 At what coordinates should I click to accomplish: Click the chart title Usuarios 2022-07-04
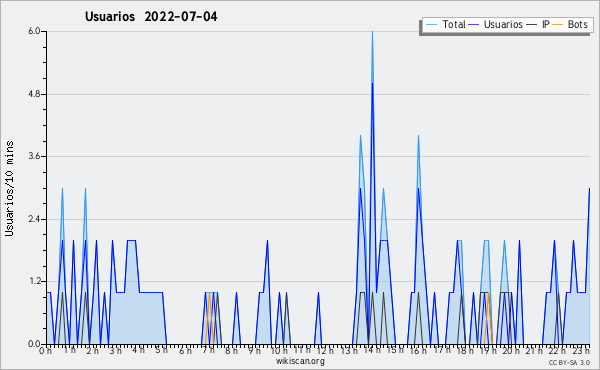151,17
